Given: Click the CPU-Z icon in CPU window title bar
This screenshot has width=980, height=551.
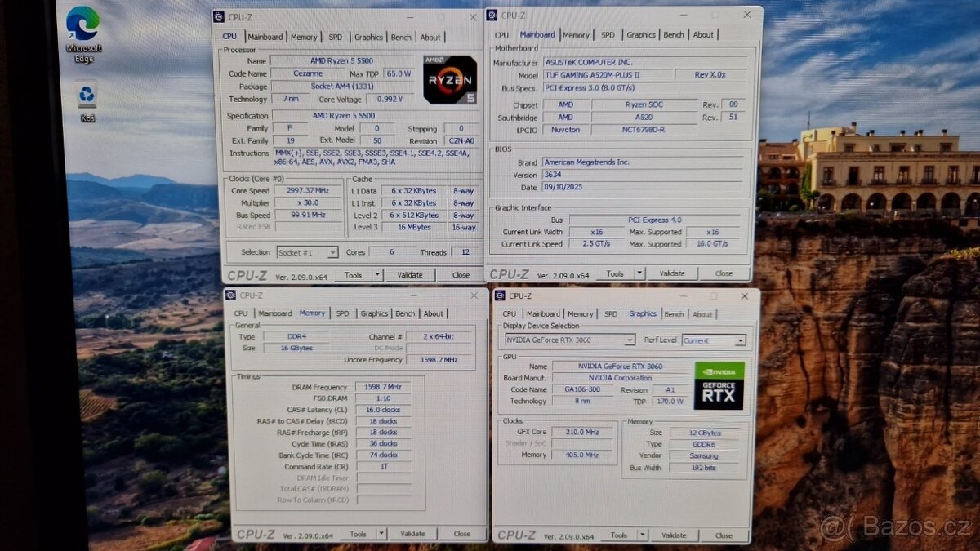Looking at the screenshot, I should click(217, 16).
